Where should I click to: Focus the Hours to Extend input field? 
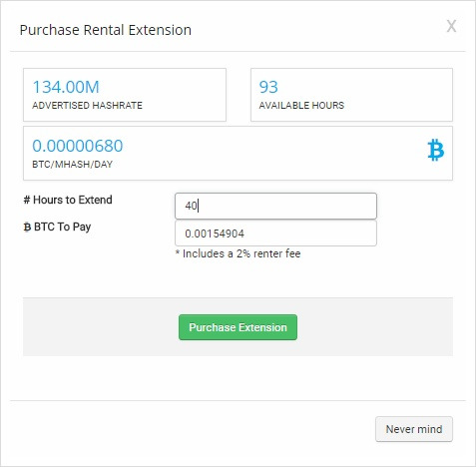[x=275, y=206]
